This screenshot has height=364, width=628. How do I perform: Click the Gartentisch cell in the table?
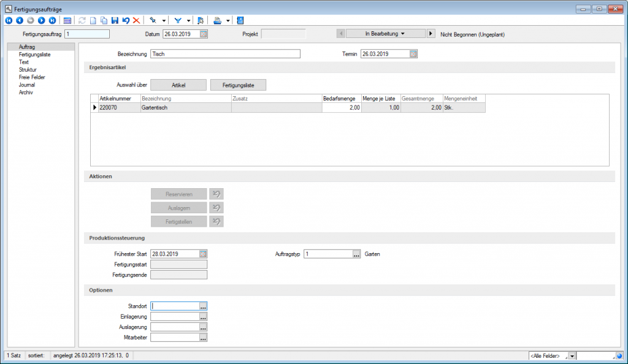(186, 108)
